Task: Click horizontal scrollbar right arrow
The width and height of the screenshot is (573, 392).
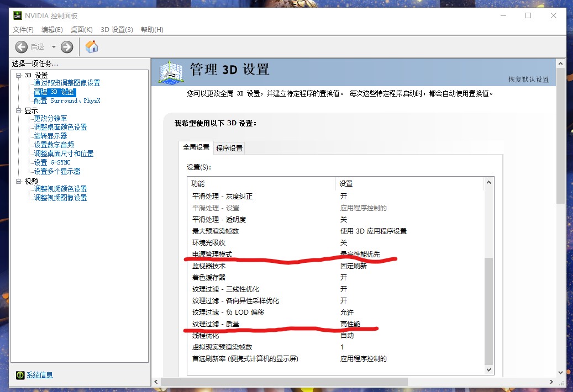Action: point(551,382)
